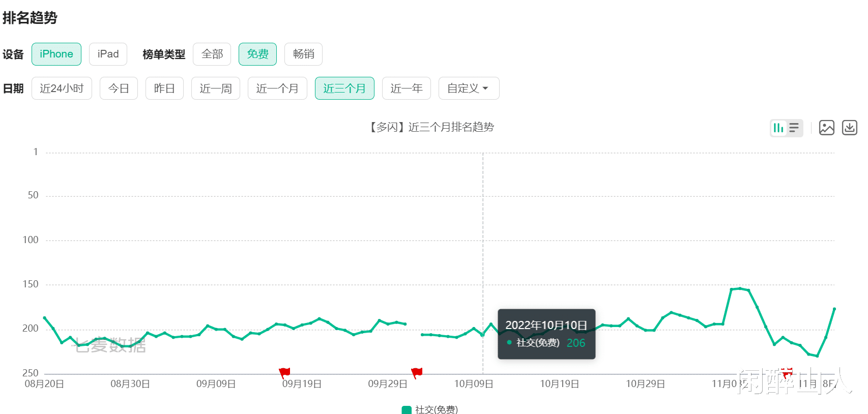
Task: Click y-axis label 100
Action: pyautogui.click(x=31, y=240)
